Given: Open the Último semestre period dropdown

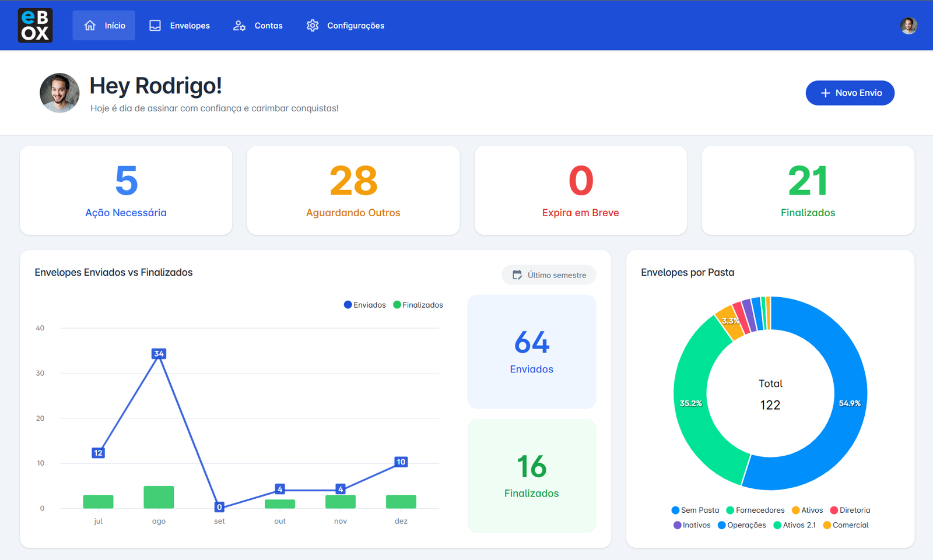Looking at the screenshot, I should click(549, 275).
